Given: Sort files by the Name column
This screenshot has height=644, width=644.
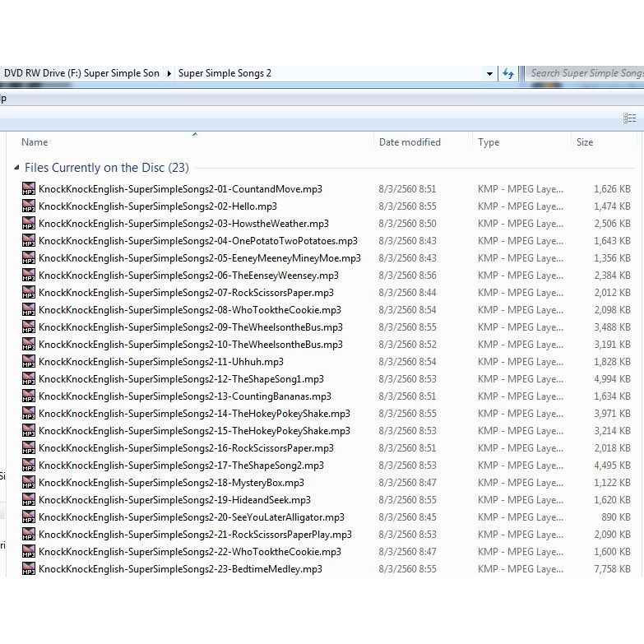Looking at the screenshot, I should coord(35,142).
